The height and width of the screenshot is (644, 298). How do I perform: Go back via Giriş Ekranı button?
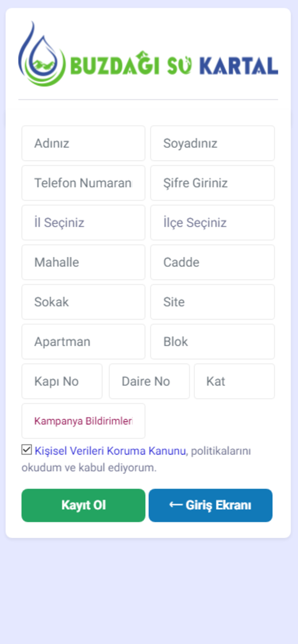(x=210, y=505)
